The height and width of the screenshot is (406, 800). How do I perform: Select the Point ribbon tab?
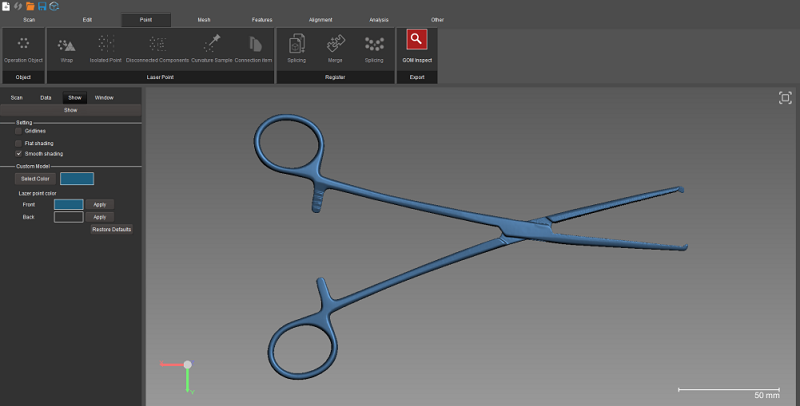click(146, 20)
